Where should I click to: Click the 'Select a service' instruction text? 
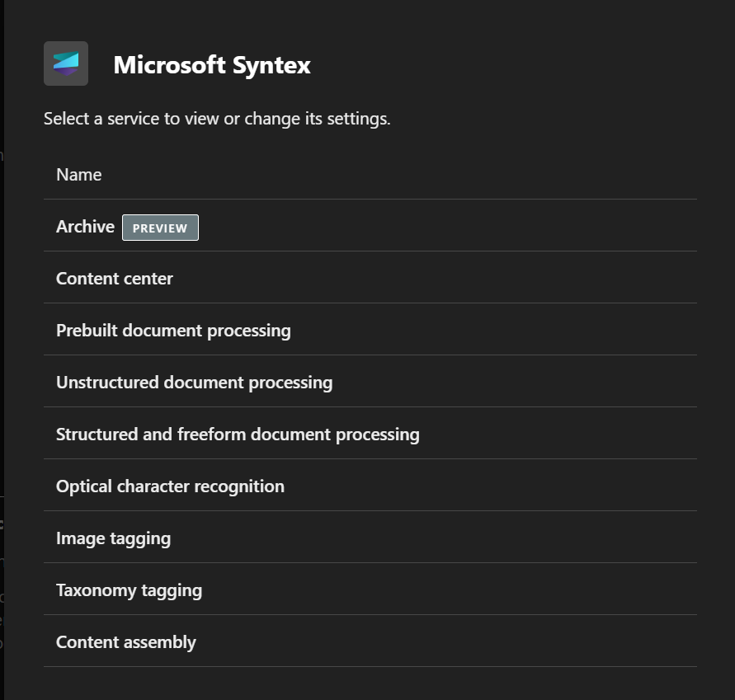click(217, 119)
